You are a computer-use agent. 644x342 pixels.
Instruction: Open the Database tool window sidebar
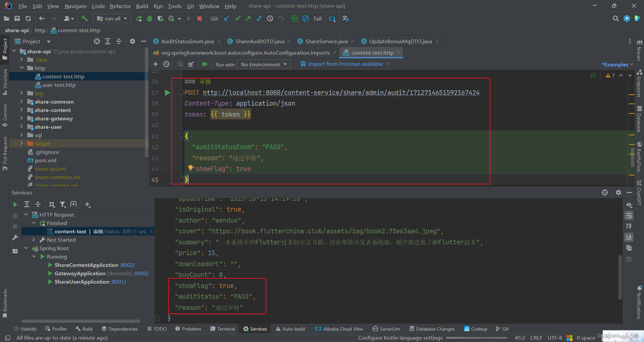(x=639, y=119)
